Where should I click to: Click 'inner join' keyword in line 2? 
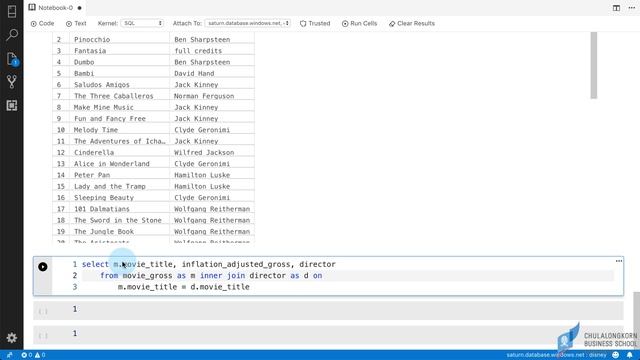tap(222, 276)
